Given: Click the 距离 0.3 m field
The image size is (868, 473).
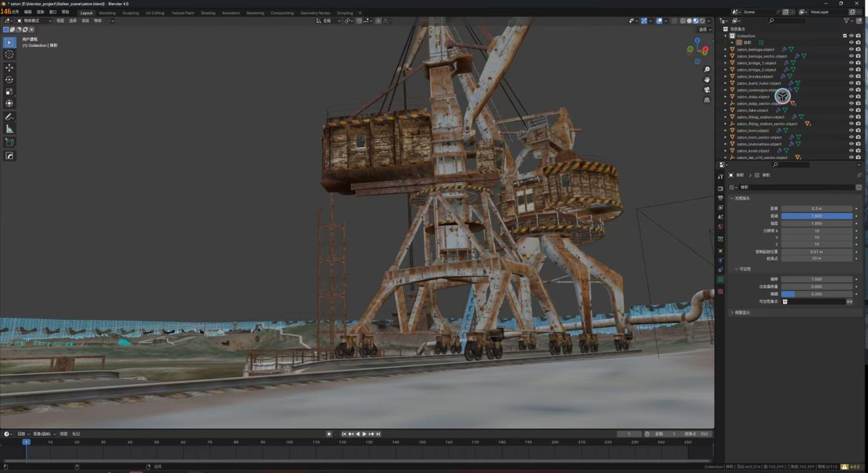Looking at the screenshot, I should [x=816, y=209].
